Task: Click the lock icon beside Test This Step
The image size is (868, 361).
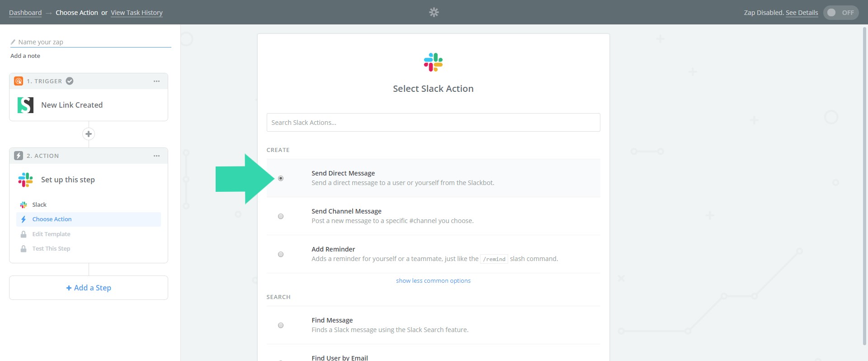Action: pos(24,249)
